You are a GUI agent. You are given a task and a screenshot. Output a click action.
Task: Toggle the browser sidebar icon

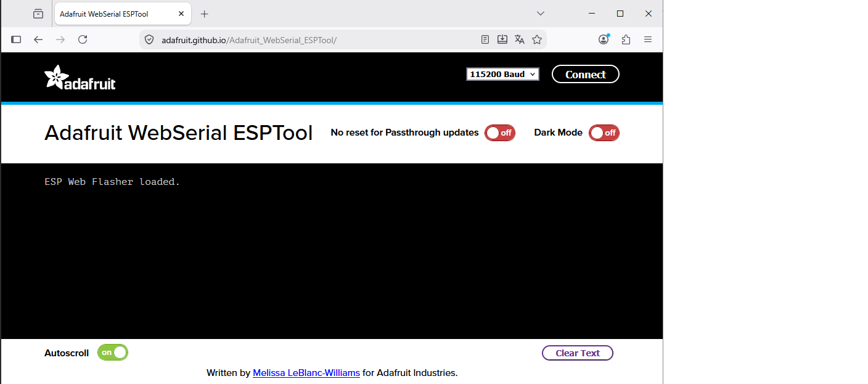[x=16, y=39]
